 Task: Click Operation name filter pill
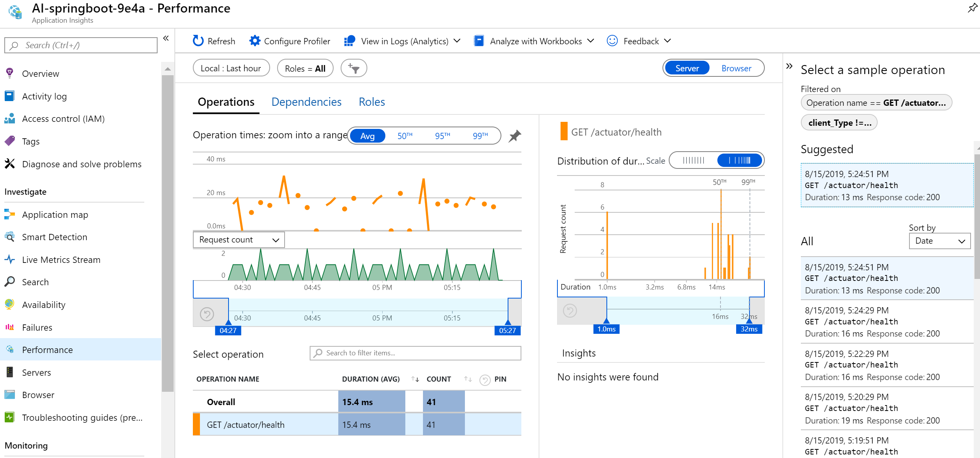876,103
